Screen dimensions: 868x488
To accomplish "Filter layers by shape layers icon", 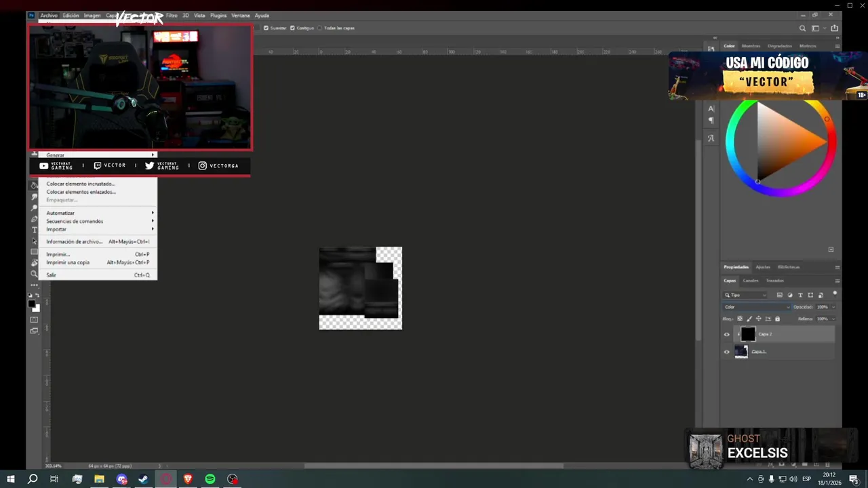I will tap(810, 295).
